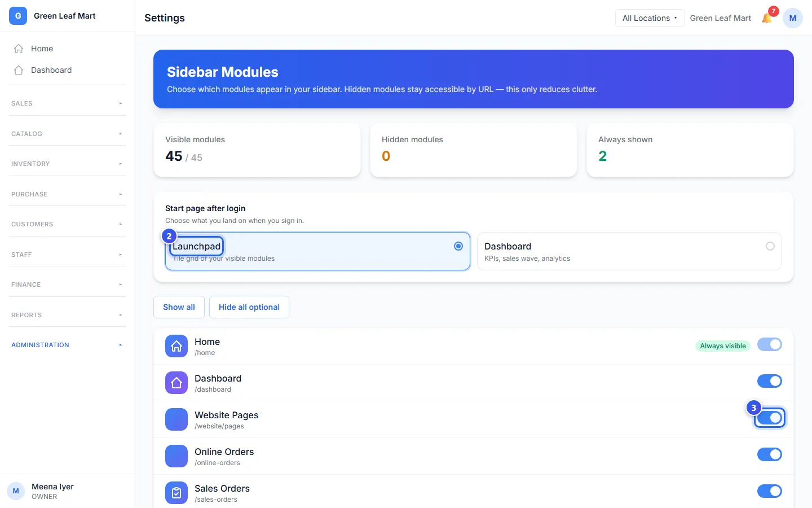Click the M avatar beside Meena Iyer
This screenshot has height=508, width=812.
click(x=16, y=491)
